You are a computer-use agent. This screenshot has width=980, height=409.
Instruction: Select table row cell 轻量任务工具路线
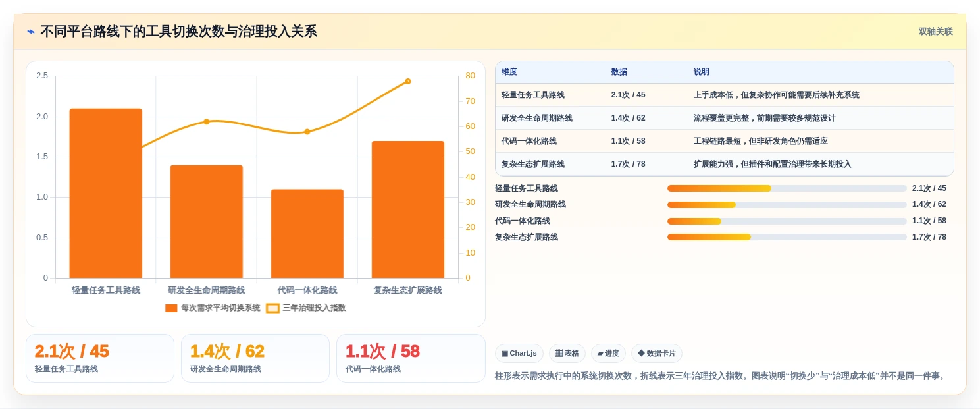(x=533, y=95)
